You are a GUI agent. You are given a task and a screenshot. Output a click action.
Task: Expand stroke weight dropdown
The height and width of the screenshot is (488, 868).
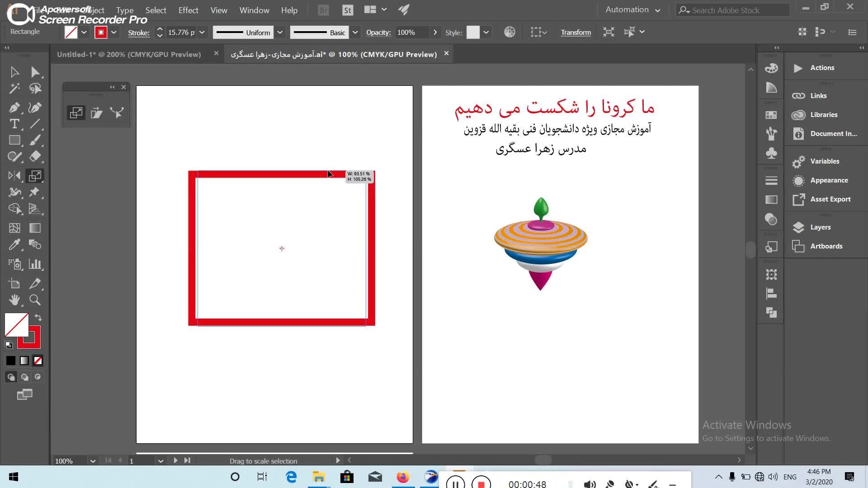pyautogui.click(x=202, y=33)
